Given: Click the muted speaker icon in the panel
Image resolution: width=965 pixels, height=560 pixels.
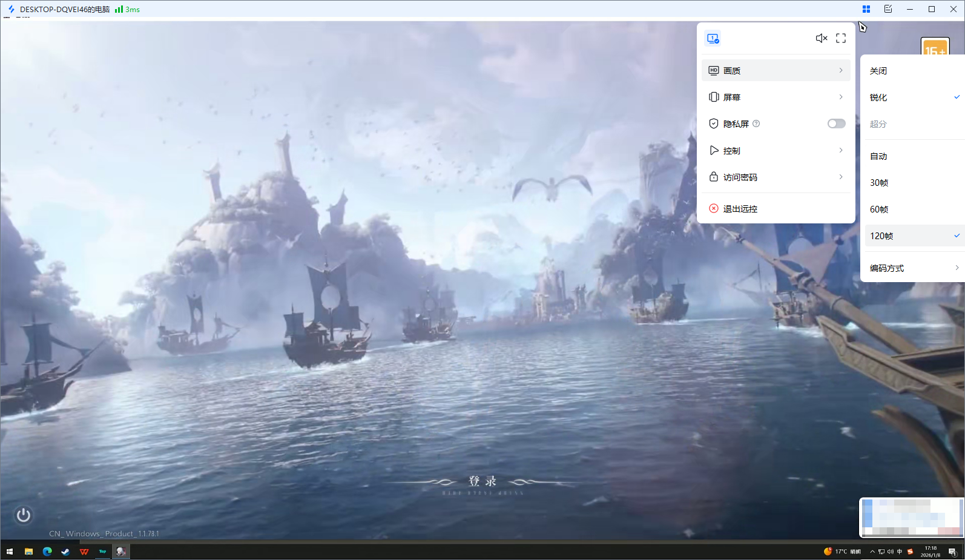Looking at the screenshot, I should [x=821, y=38].
